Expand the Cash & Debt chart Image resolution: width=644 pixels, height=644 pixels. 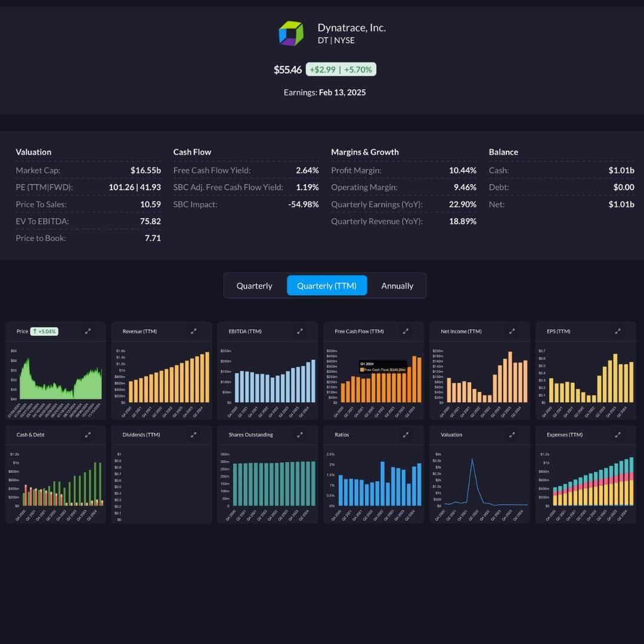(88, 435)
